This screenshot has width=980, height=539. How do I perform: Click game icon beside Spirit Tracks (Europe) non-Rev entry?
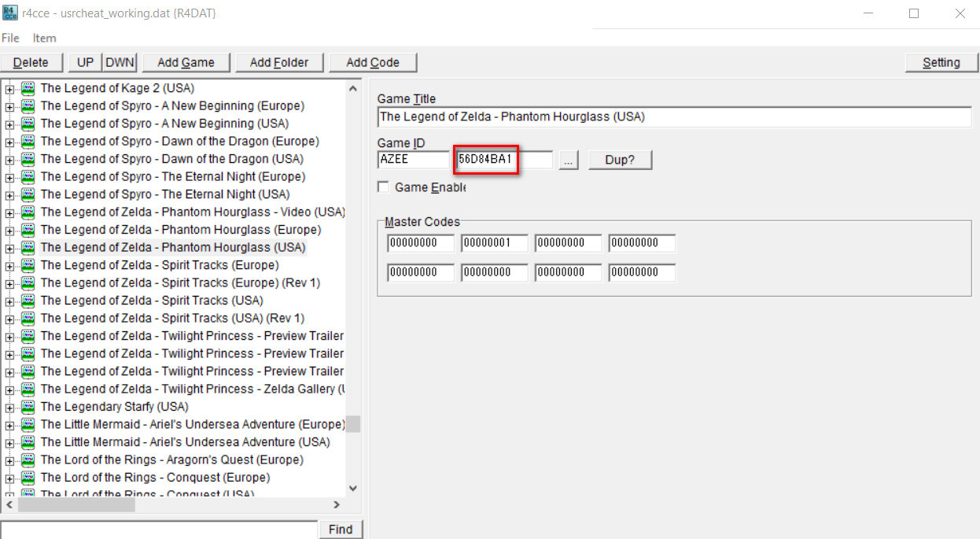[28, 265]
